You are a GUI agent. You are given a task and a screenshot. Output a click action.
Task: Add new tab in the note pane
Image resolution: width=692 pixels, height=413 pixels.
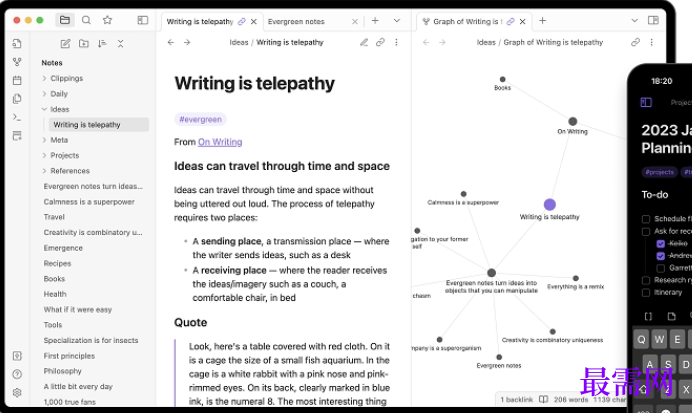[x=375, y=20]
